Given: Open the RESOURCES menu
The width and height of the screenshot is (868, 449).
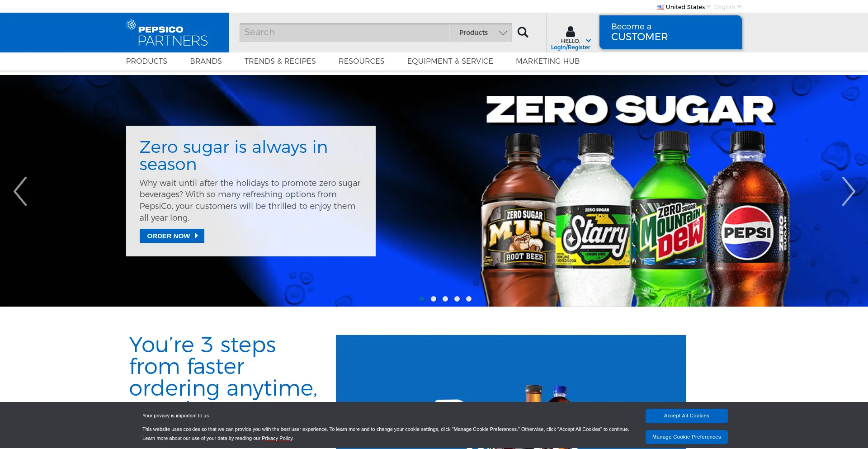Looking at the screenshot, I should click(362, 61).
